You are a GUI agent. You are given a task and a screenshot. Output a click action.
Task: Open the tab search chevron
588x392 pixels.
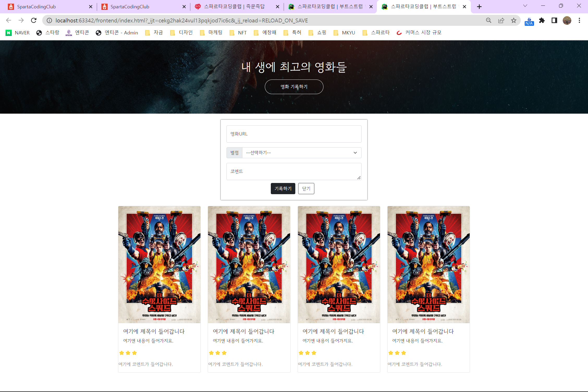tap(525, 6)
